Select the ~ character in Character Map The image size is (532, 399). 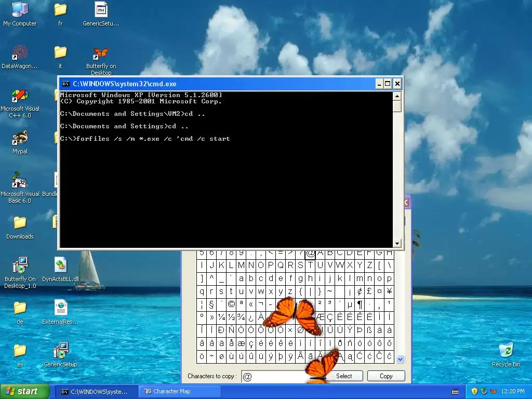[x=330, y=291]
